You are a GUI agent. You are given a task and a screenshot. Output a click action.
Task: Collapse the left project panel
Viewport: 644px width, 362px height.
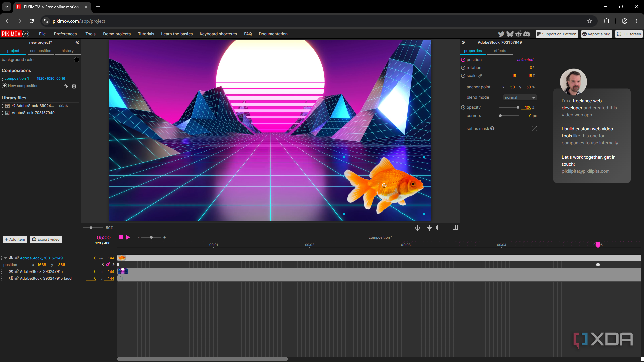click(77, 42)
